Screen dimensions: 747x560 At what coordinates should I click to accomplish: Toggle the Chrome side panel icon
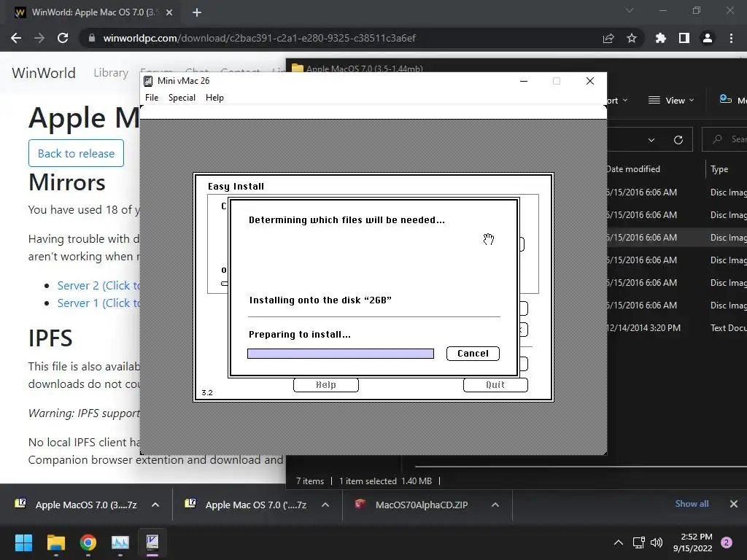click(684, 38)
